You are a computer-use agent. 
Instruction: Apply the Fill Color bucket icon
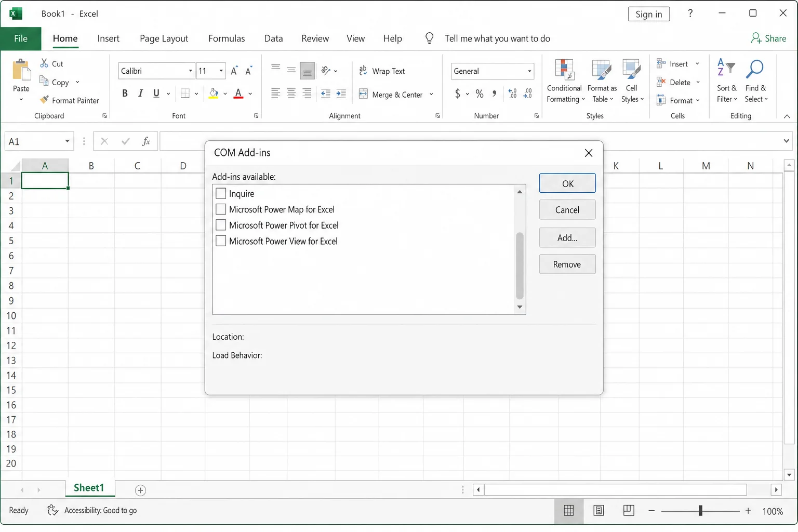(x=214, y=94)
